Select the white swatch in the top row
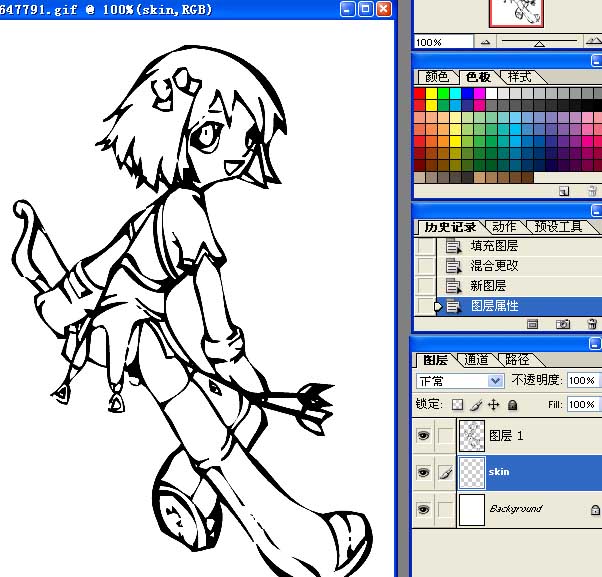602x577 pixels. (x=491, y=94)
